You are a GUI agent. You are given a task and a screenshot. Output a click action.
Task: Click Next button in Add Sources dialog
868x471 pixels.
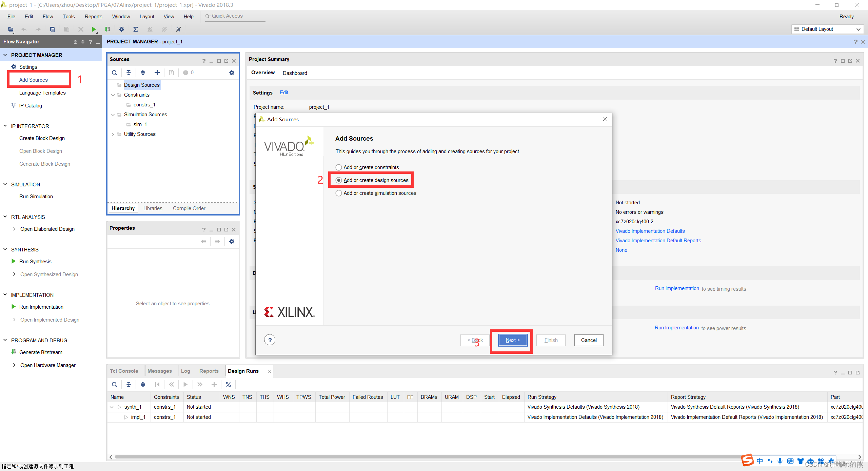point(513,340)
